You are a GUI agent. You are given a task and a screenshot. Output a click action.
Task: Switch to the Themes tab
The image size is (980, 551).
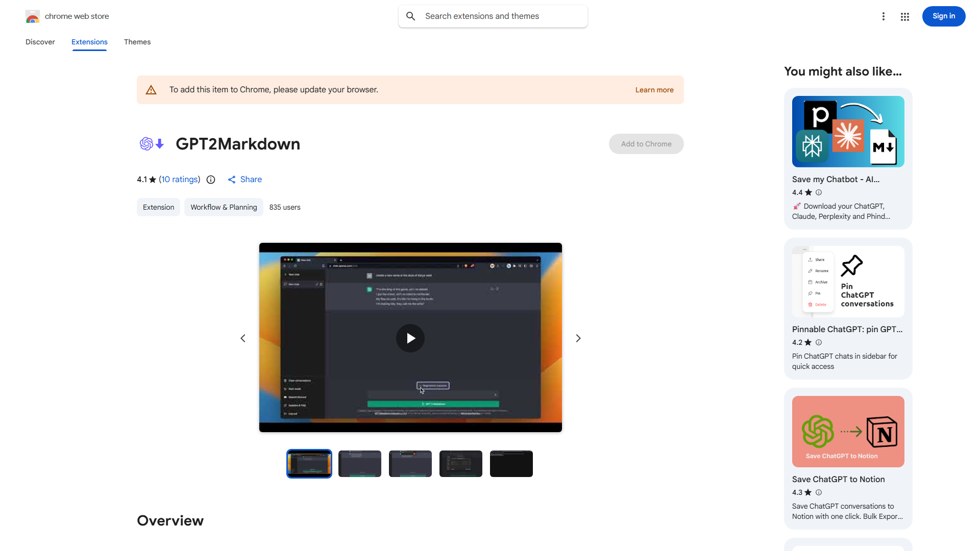coord(137,42)
